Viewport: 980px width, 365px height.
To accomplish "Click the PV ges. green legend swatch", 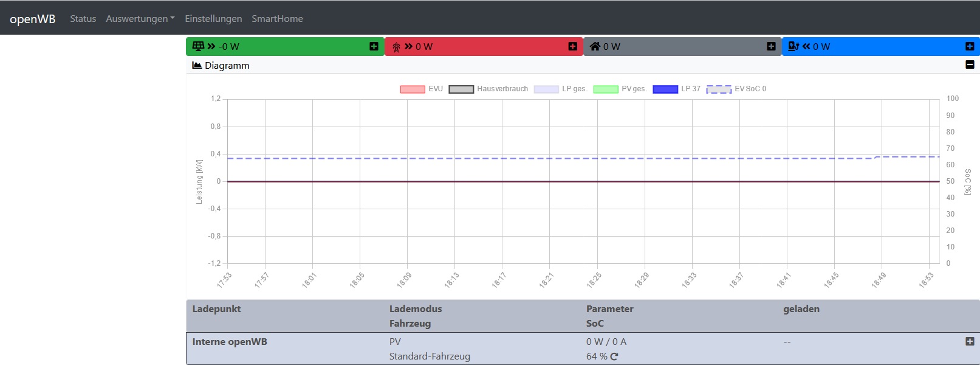I will pyautogui.click(x=605, y=89).
